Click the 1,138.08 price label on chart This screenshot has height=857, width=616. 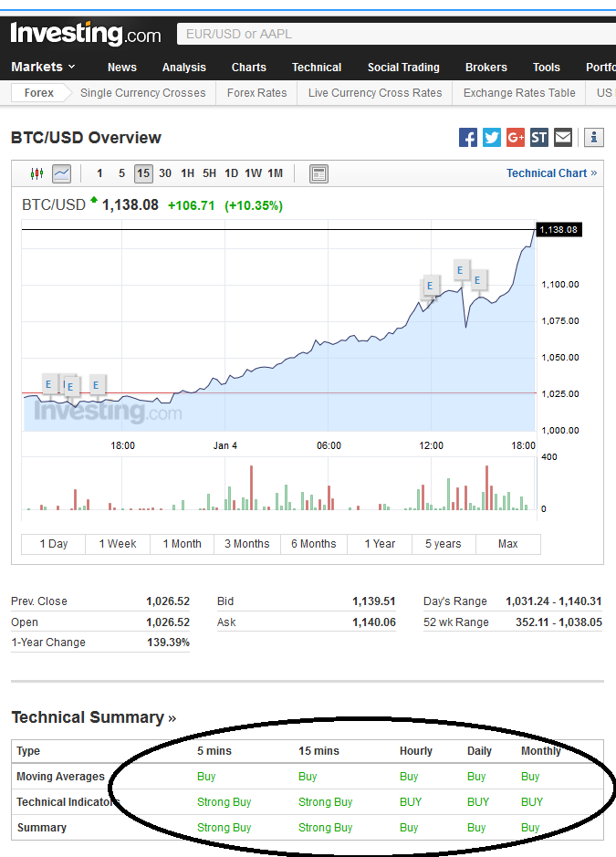click(x=559, y=230)
